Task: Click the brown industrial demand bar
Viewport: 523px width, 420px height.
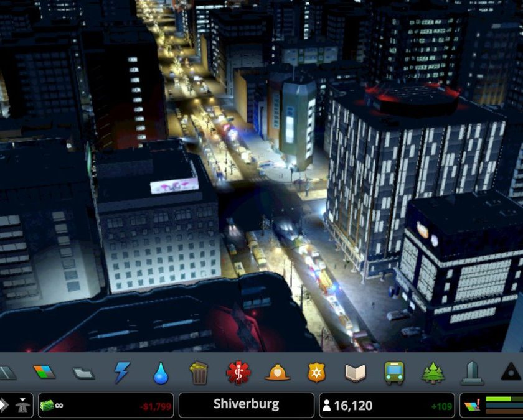Action: (x=504, y=413)
